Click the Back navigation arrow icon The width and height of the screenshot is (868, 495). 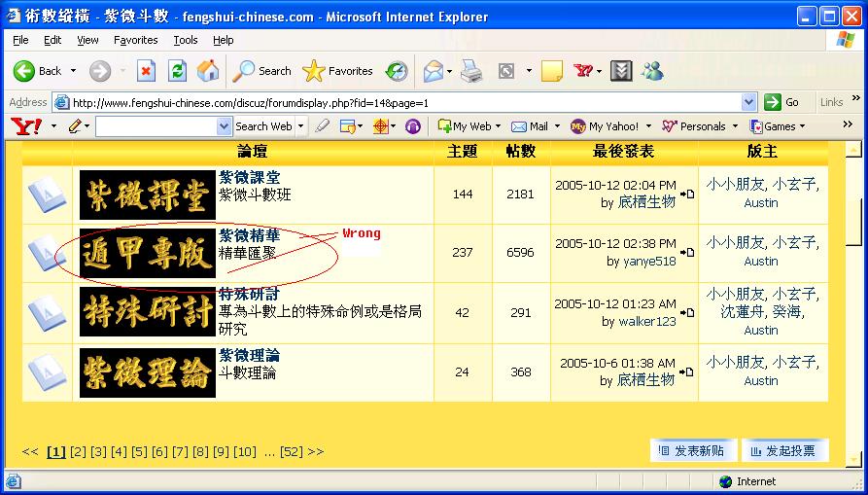[x=23, y=71]
